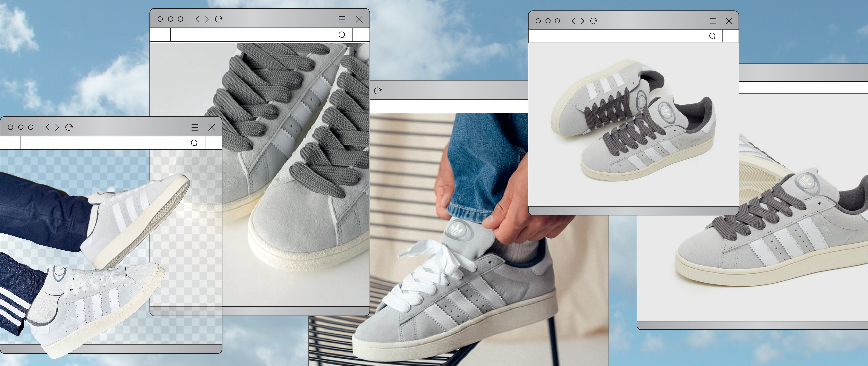The width and height of the screenshot is (868, 366).
Task: Click middle circle button in lace close-up window
Action: pyautogui.click(x=171, y=19)
